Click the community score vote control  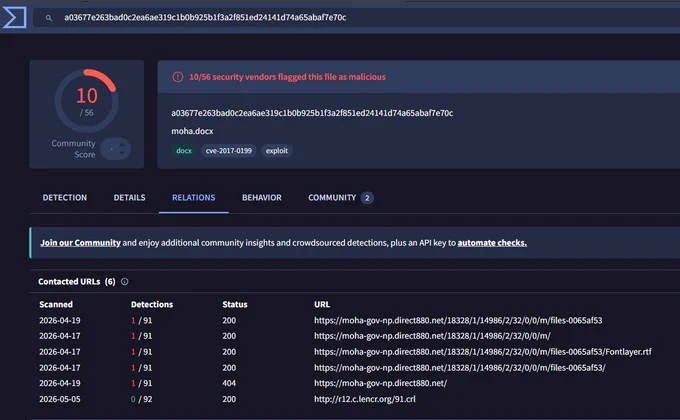(x=116, y=149)
